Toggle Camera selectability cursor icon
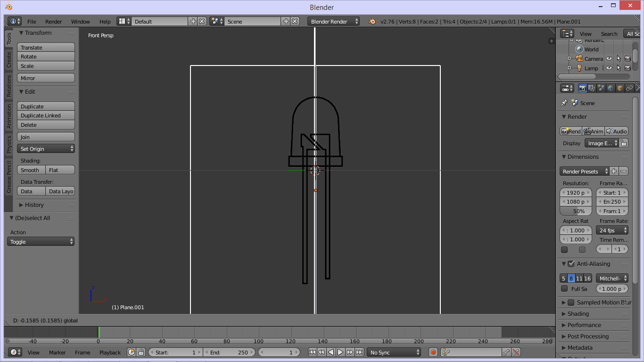The width and height of the screenshot is (644, 362). [619, 59]
